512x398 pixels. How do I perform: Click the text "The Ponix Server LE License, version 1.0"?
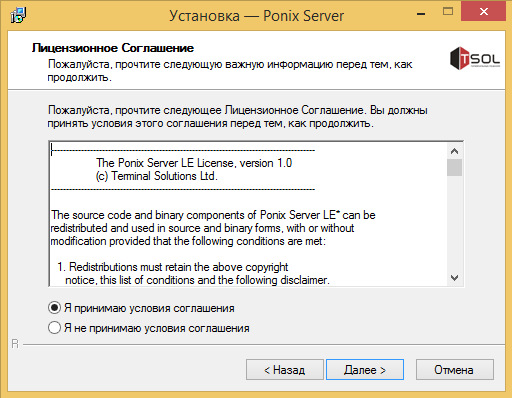click(194, 163)
